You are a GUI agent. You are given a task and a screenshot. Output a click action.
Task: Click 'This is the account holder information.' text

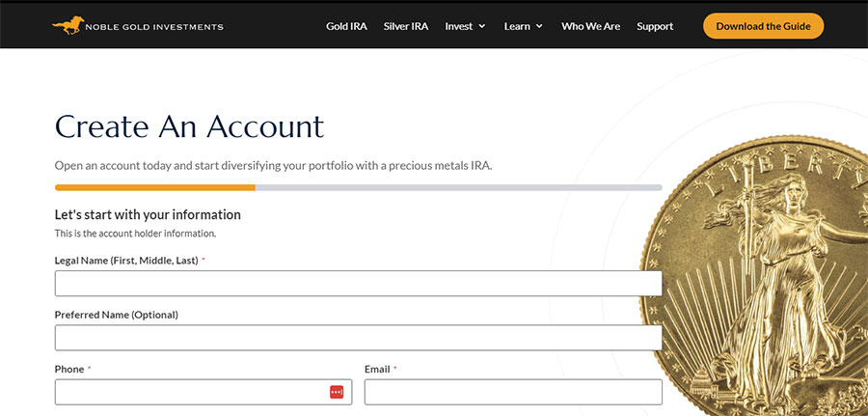pos(135,234)
